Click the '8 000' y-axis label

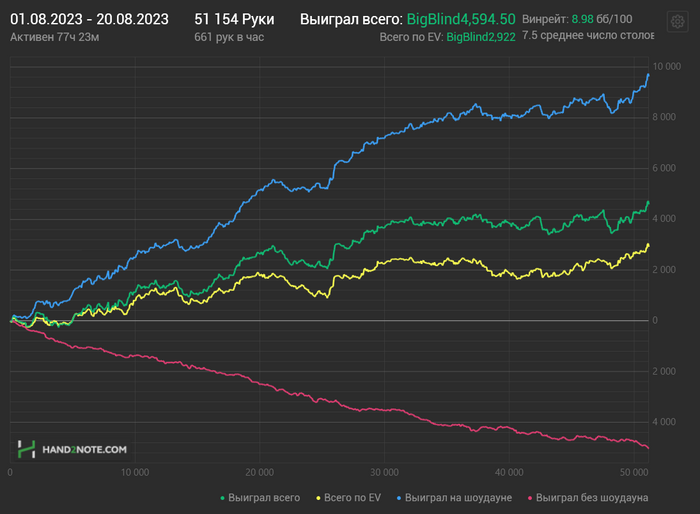point(664,117)
